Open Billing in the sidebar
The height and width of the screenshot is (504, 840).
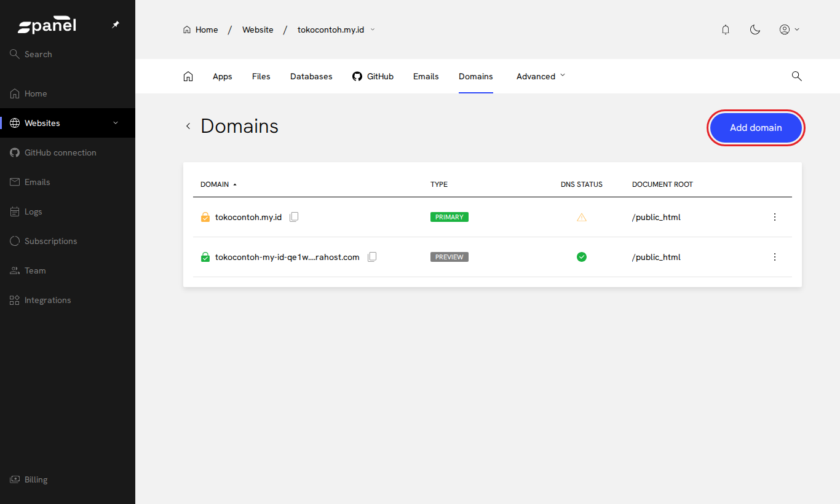pyautogui.click(x=68, y=479)
